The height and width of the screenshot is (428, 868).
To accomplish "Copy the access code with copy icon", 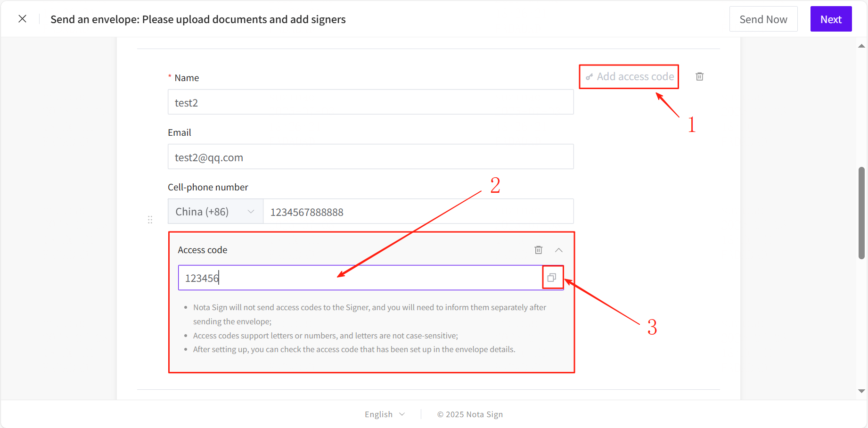I will pos(552,278).
